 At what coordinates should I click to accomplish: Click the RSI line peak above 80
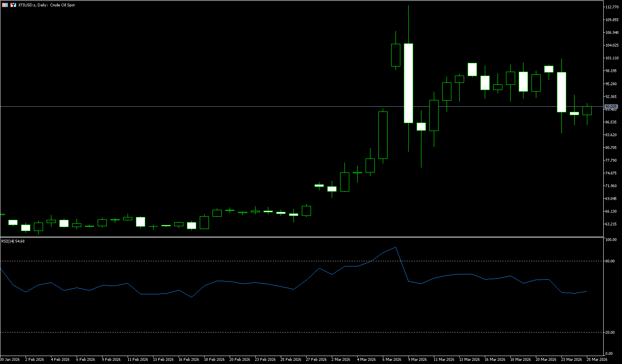click(395, 247)
